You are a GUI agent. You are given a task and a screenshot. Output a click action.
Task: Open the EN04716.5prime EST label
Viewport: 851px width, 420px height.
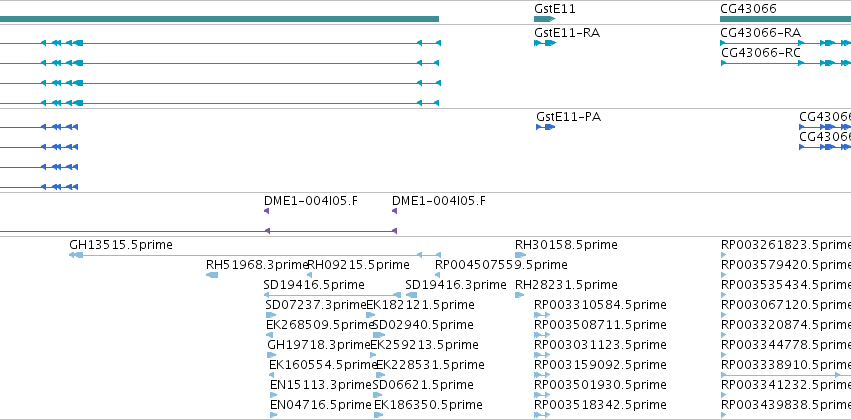pyautogui.click(x=321, y=405)
